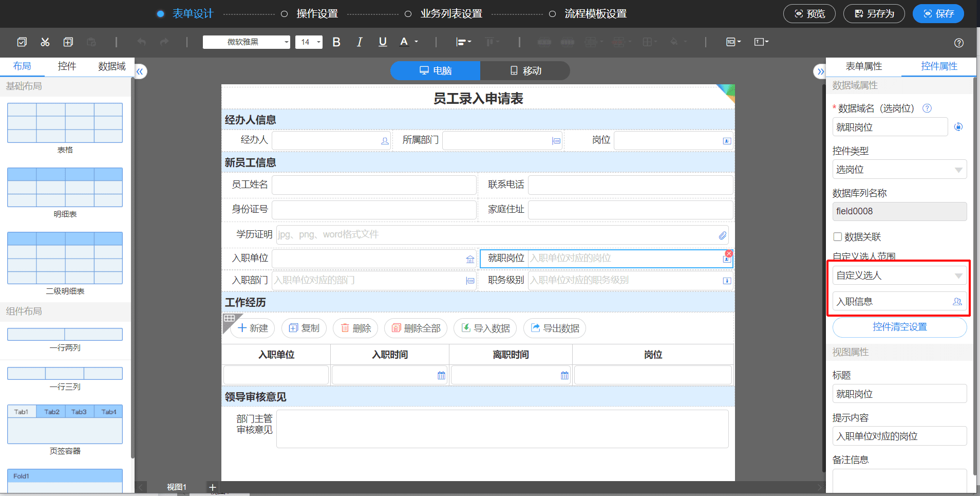Click the 员工姓名 input field
Viewport: 980px width, 496px height.
click(x=374, y=185)
